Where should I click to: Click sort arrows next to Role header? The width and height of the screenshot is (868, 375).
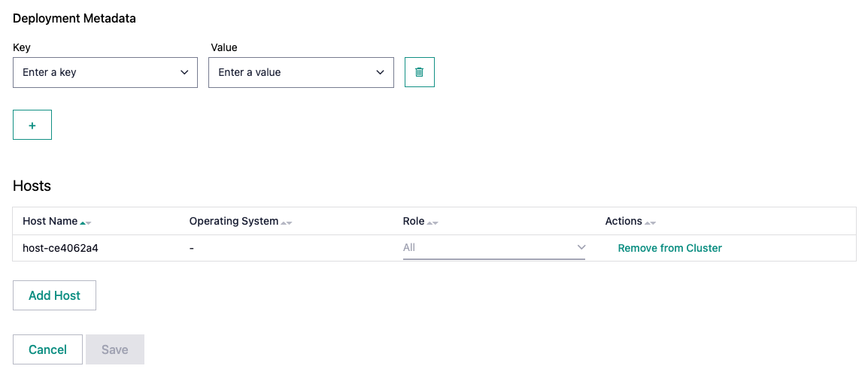[x=432, y=222]
